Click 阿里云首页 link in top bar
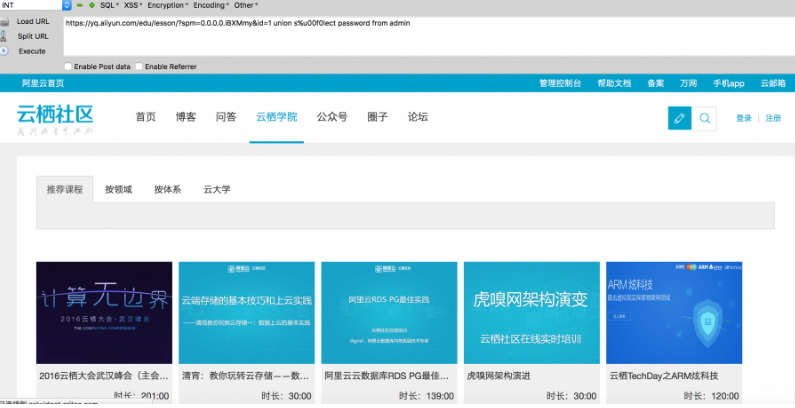 pyautogui.click(x=43, y=84)
